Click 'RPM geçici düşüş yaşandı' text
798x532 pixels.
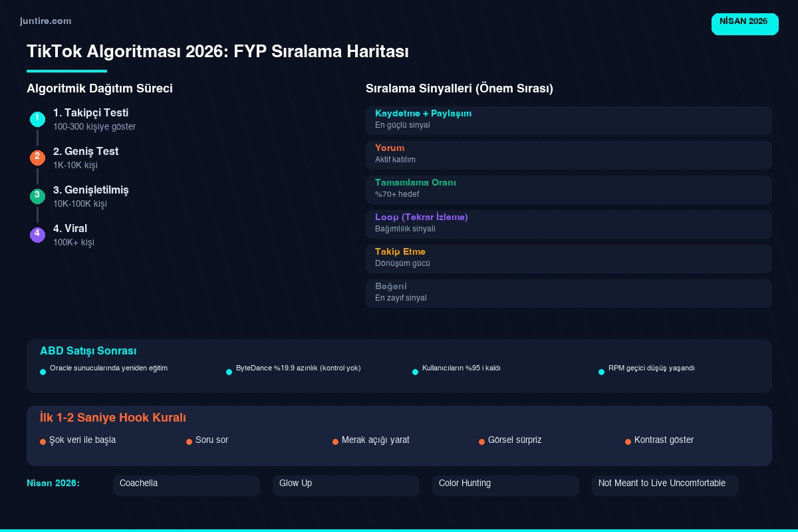coord(651,368)
